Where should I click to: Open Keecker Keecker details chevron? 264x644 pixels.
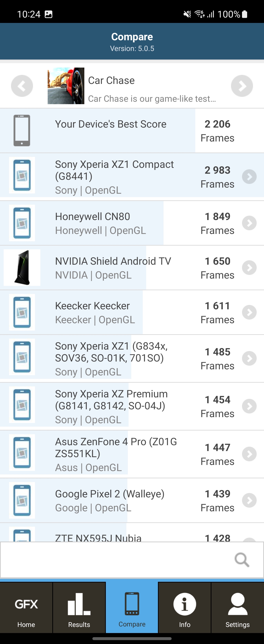[249, 312]
